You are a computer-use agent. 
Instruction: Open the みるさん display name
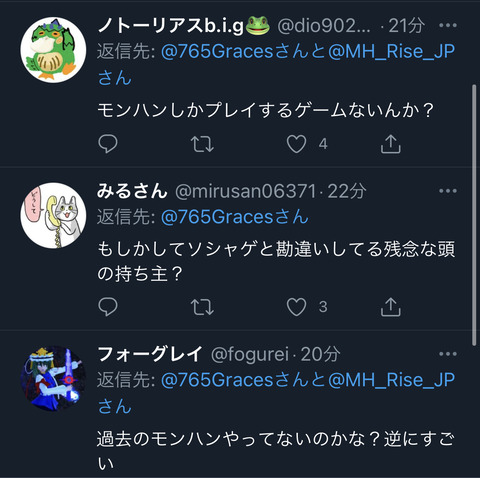point(132,191)
